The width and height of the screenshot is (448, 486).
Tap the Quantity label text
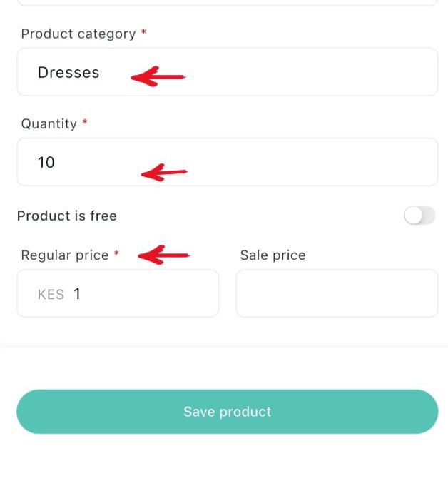(x=49, y=123)
